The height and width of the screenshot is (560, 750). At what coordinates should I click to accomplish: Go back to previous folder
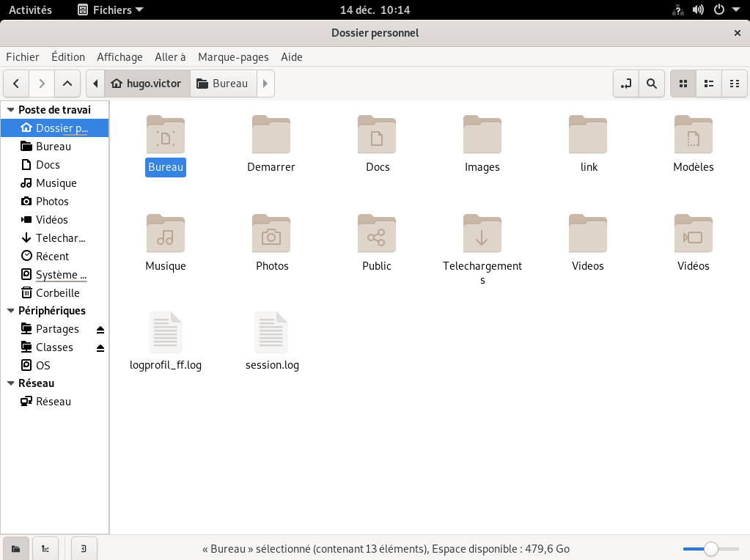[16, 84]
